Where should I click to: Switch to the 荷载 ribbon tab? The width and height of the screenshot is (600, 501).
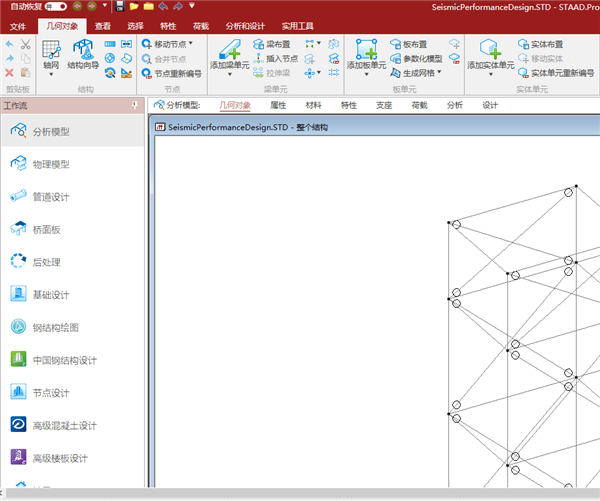(x=201, y=26)
